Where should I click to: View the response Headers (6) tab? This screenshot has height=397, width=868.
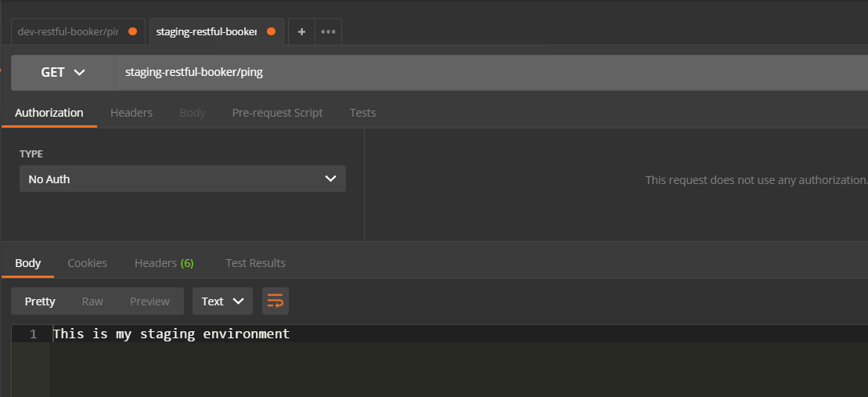click(x=164, y=263)
